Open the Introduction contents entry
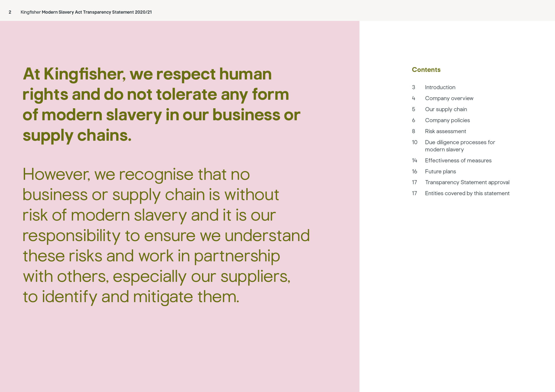The width and height of the screenshot is (555, 392). pyautogui.click(x=440, y=87)
